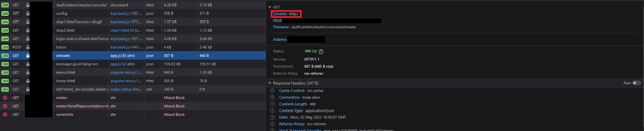Image resolution: width=644 pixels, height=131 pixels.
Task: Click the lock icon on the config row
Action: click(x=28, y=13)
